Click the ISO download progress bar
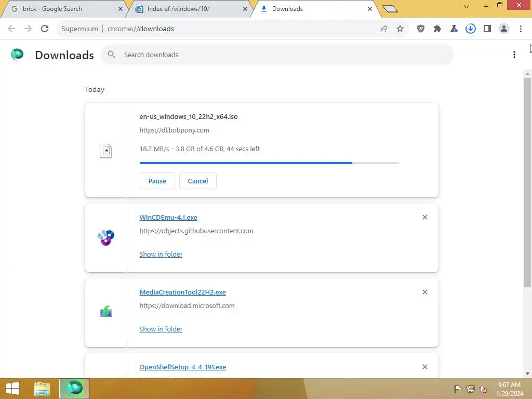This screenshot has height=399, width=532. (270, 163)
